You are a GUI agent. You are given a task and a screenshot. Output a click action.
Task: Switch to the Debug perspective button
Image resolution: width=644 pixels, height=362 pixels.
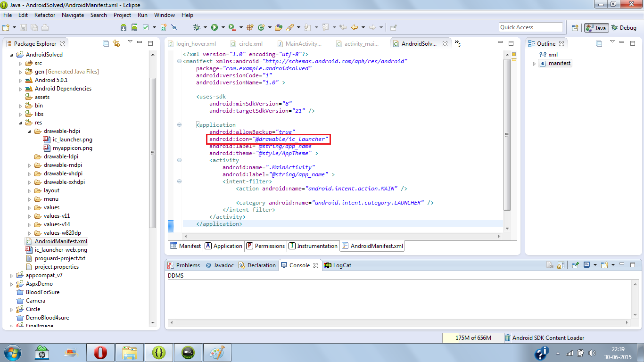[624, 27]
